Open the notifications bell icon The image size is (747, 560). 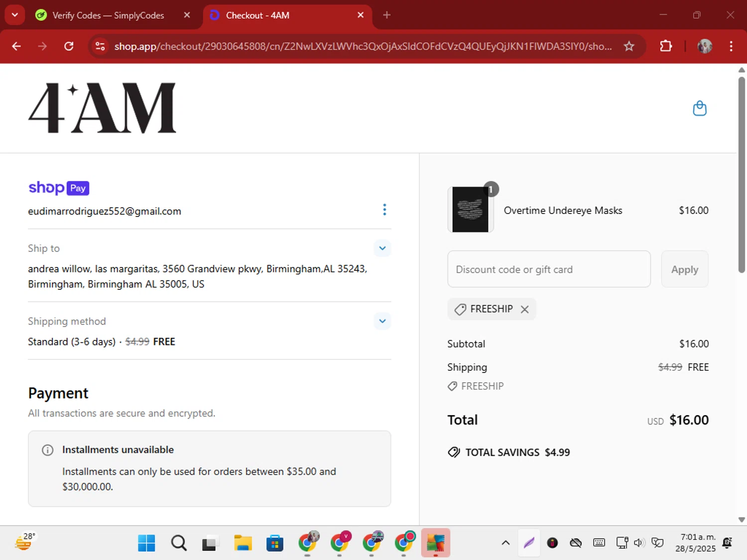[728, 543]
